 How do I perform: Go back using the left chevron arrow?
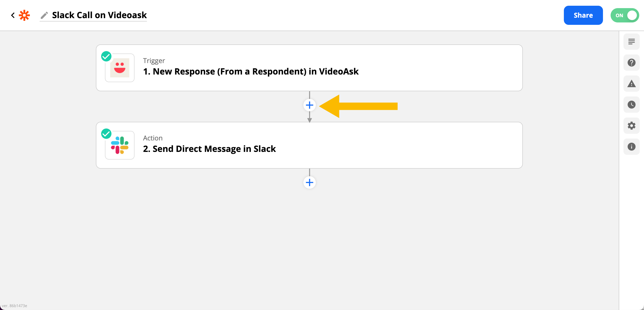pos(13,15)
